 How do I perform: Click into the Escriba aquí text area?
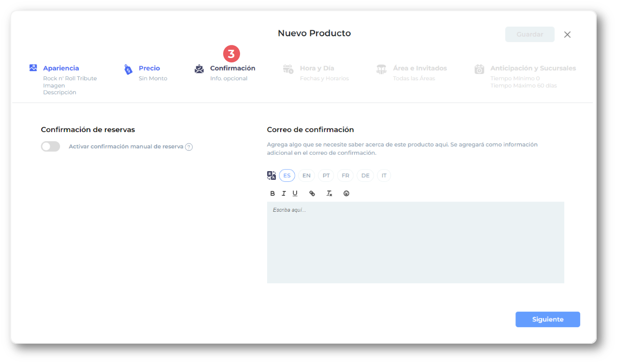(x=416, y=242)
